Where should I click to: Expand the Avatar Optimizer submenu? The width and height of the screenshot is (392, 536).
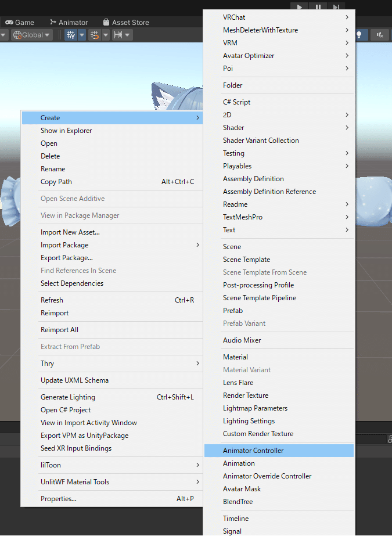pos(279,56)
